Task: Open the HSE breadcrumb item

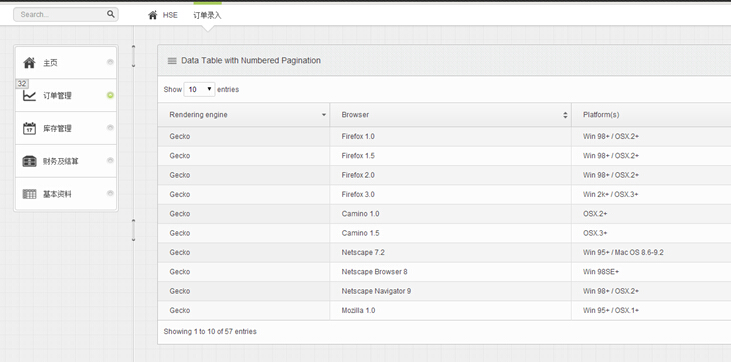Action: (170, 15)
